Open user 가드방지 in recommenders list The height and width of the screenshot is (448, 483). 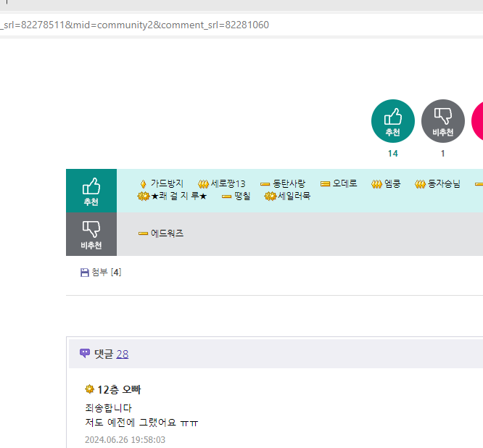[167, 184]
